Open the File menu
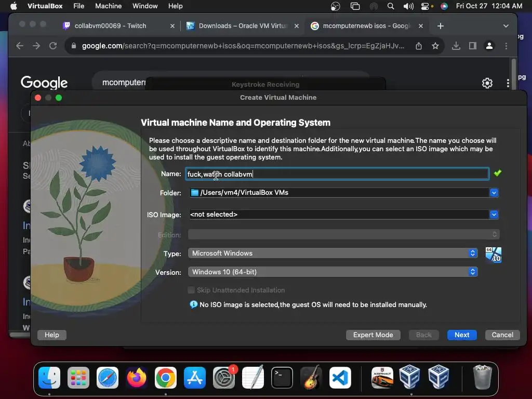 79,6
